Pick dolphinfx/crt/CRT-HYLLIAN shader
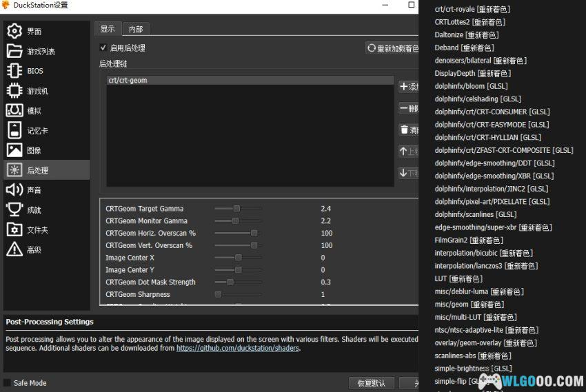586x392 pixels. [488, 137]
